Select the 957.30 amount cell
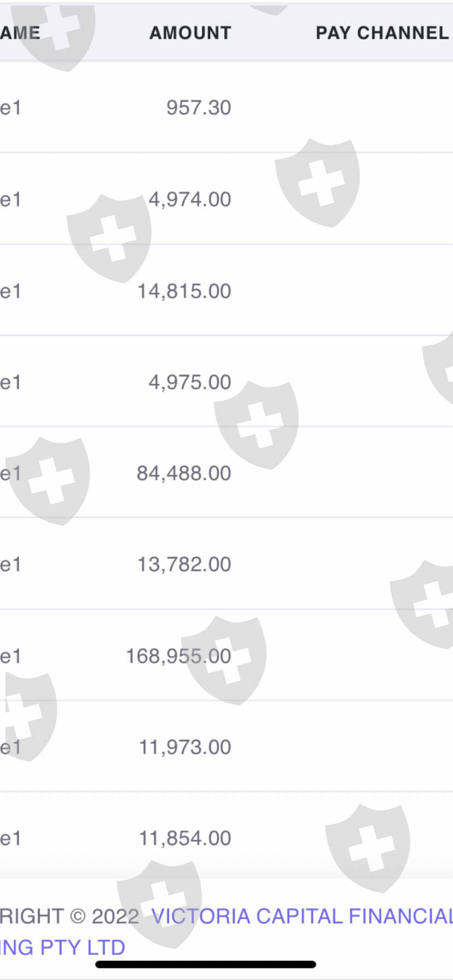This screenshot has height=980, width=453. [x=199, y=108]
